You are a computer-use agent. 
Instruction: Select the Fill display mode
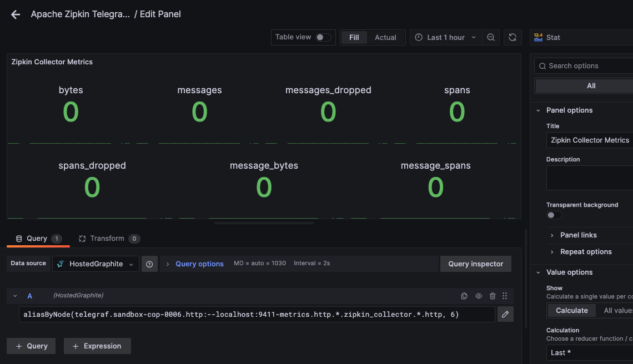pyautogui.click(x=354, y=38)
